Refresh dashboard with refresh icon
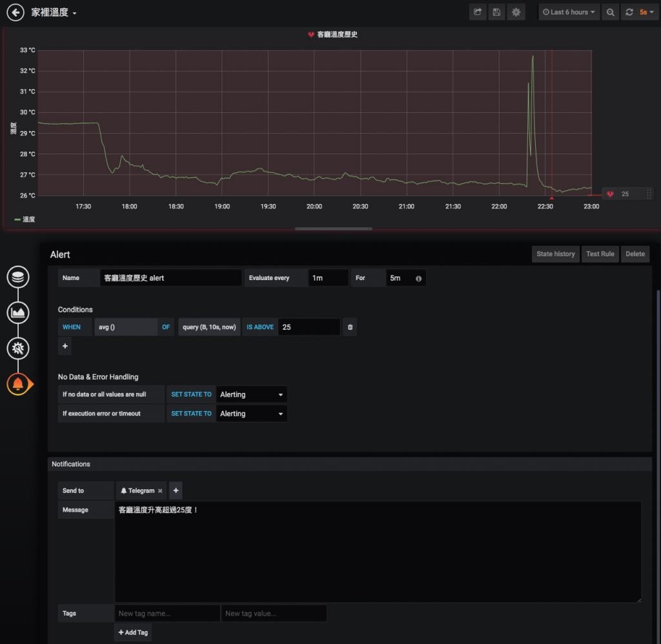Image resolution: width=661 pixels, height=644 pixels. [x=629, y=12]
